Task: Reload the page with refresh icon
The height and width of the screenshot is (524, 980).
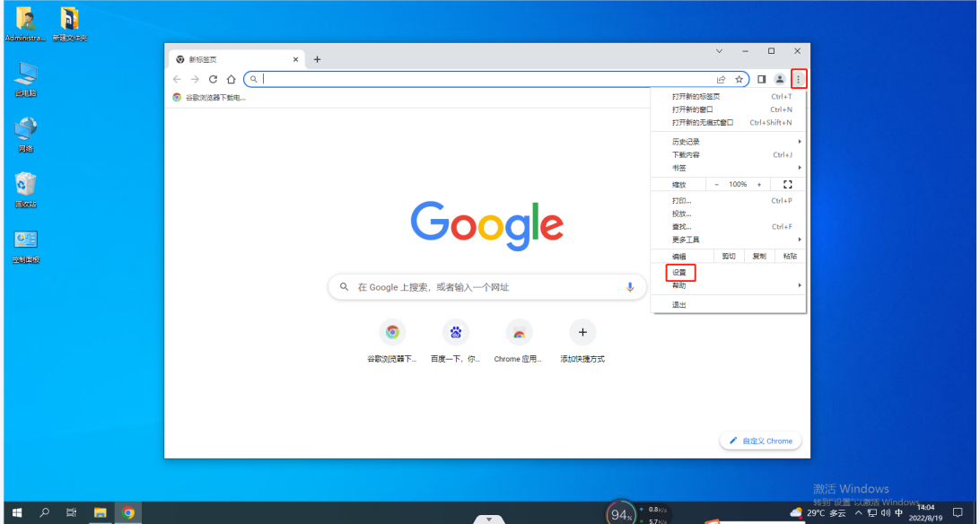Action: pyautogui.click(x=213, y=79)
